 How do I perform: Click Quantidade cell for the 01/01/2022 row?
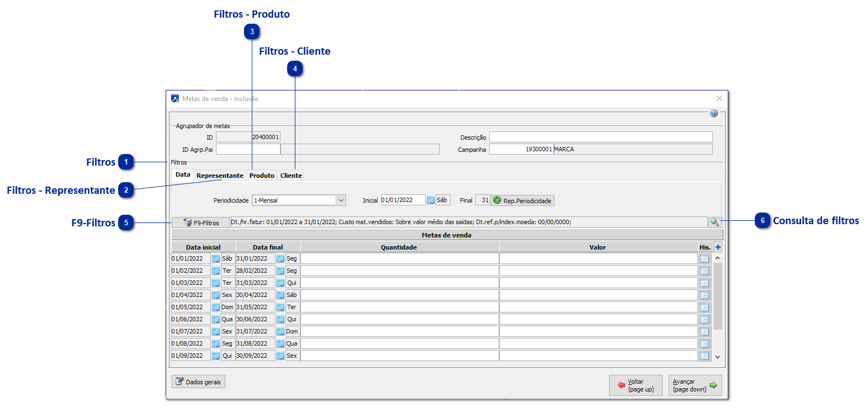[x=399, y=258]
